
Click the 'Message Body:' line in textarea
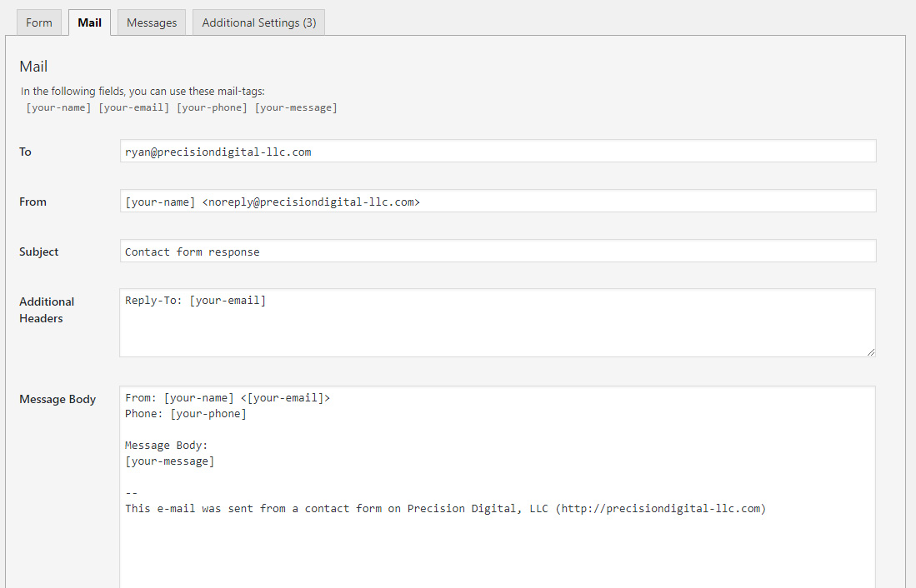pyautogui.click(x=167, y=446)
